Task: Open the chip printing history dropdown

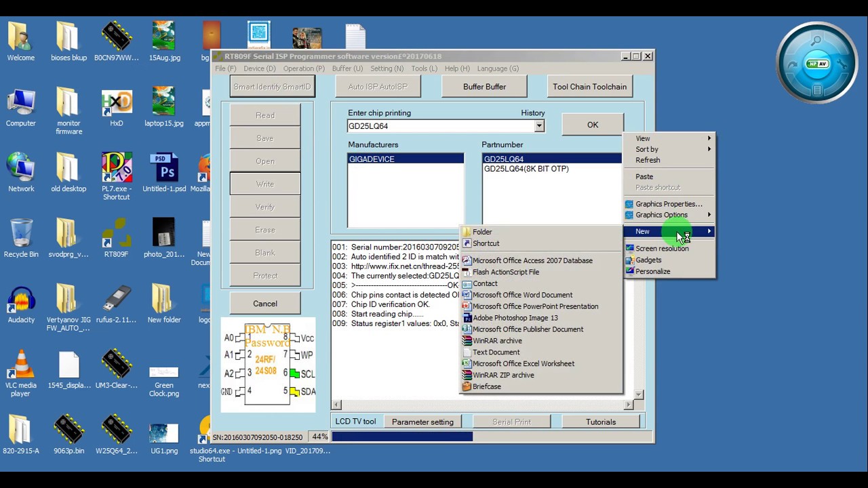Action: [x=538, y=126]
